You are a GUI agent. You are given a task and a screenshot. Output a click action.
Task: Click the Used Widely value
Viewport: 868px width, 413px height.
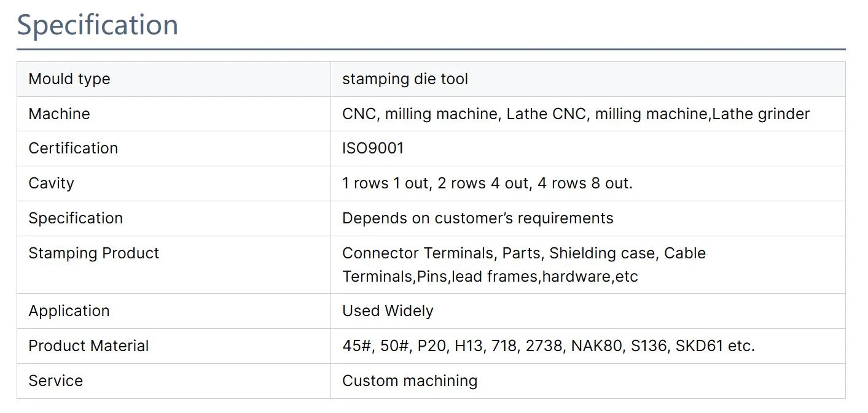388,311
